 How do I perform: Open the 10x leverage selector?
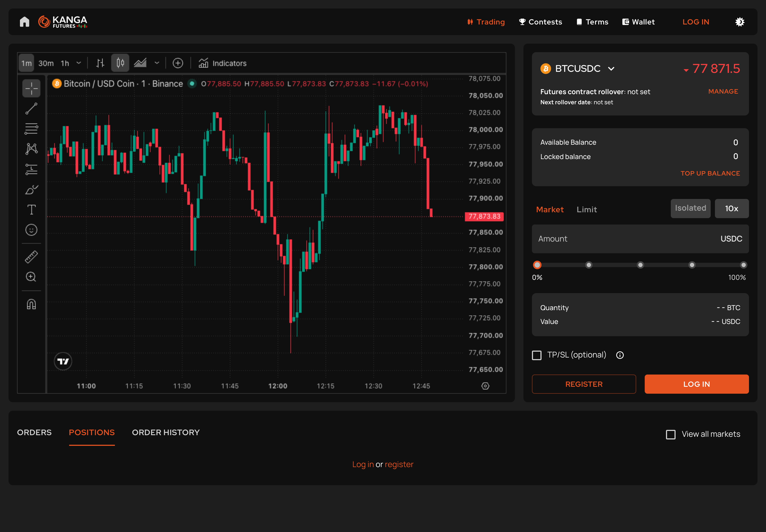[x=732, y=209]
